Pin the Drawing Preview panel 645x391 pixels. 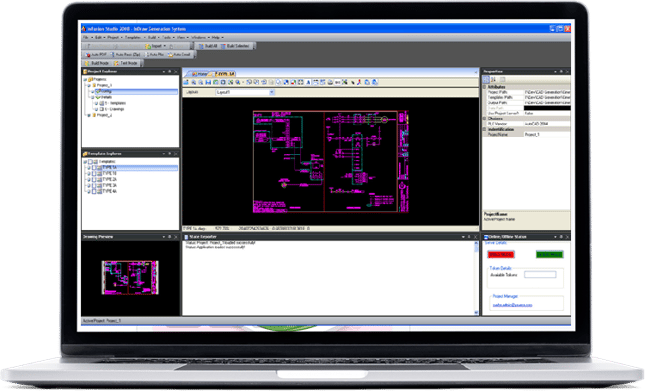tap(169, 237)
